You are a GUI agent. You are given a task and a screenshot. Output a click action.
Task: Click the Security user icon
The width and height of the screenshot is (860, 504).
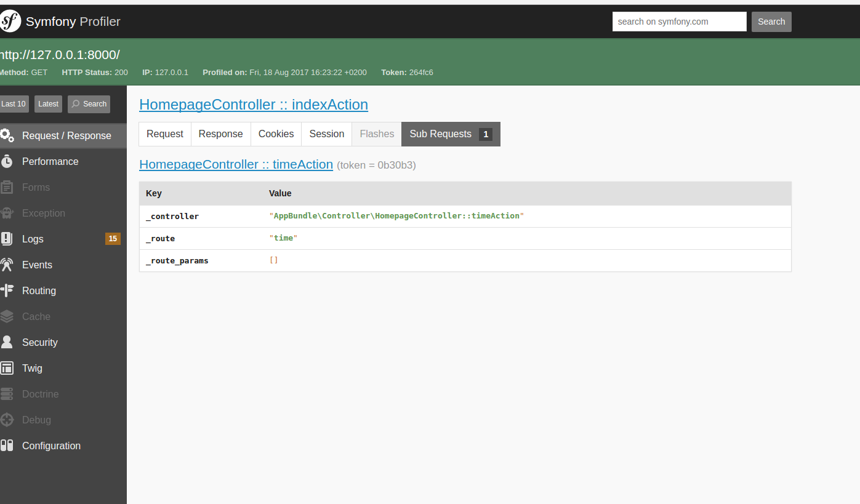[x=7, y=342]
